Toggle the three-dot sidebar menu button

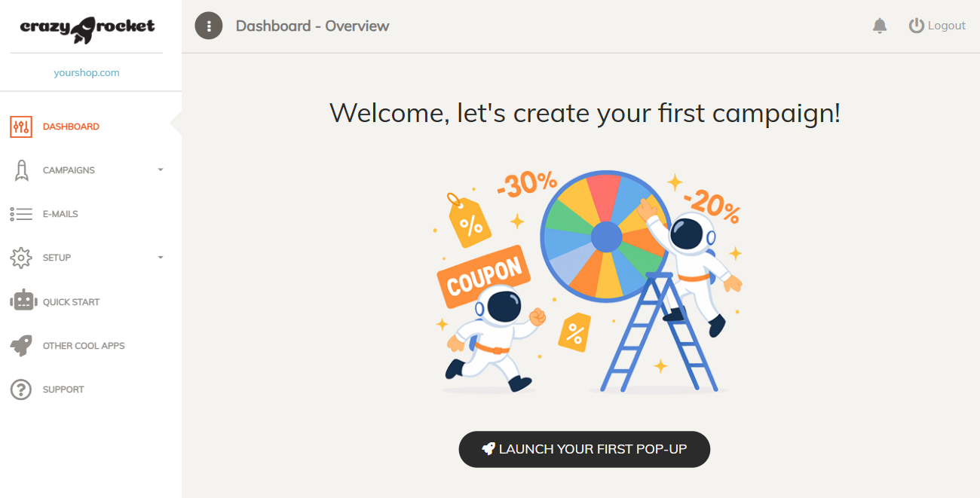pos(209,26)
